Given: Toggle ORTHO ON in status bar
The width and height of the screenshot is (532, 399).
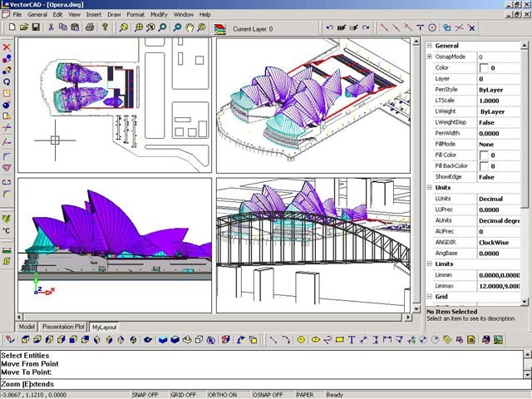Looking at the screenshot, I should [x=222, y=395].
